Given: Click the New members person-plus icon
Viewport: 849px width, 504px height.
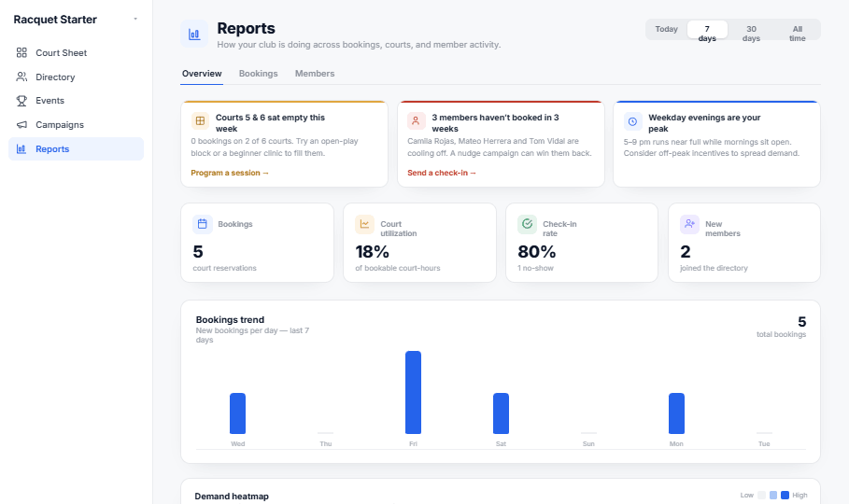Looking at the screenshot, I should 689,224.
